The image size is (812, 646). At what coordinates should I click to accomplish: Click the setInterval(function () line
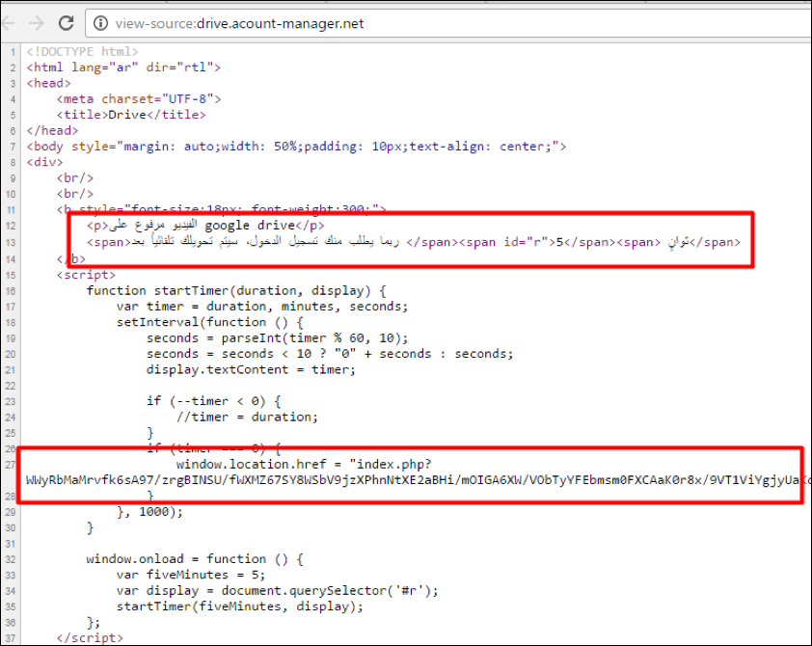coord(209,322)
